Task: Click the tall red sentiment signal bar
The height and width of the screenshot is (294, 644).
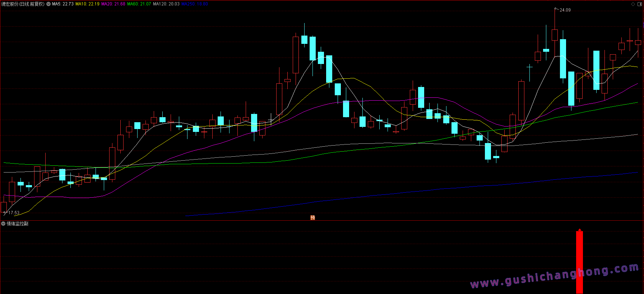Action: (x=579, y=262)
